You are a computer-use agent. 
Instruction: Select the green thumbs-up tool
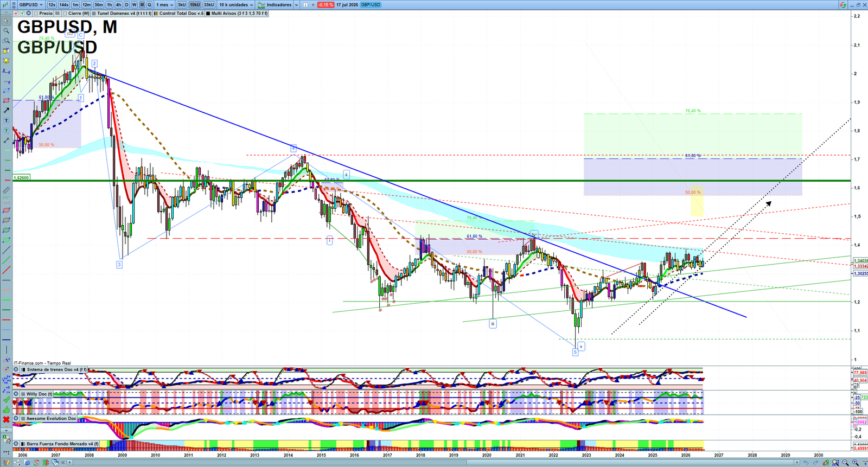(x=7, y=410)
